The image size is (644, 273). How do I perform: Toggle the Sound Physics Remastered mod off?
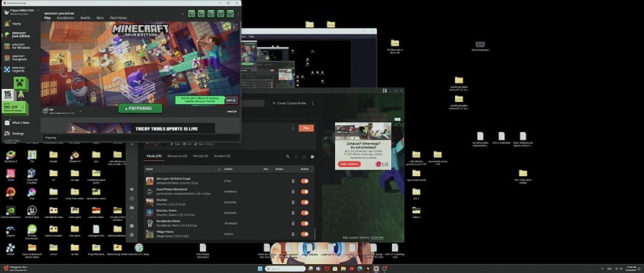click(305, 192)
